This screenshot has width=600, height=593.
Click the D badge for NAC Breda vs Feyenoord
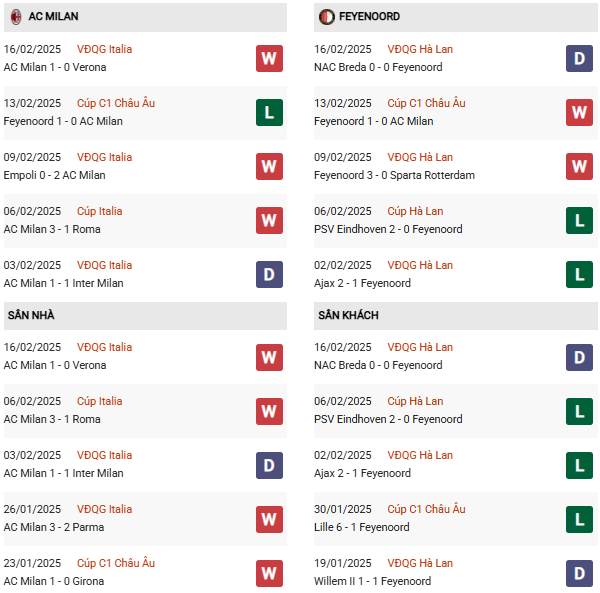(579, 58)
